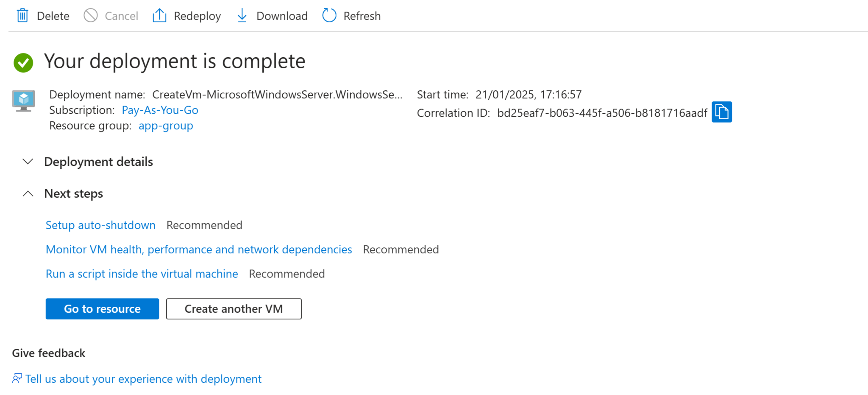Click the virtual machine monitor icon
Viewport: 868px width, 395px height.
24,101
